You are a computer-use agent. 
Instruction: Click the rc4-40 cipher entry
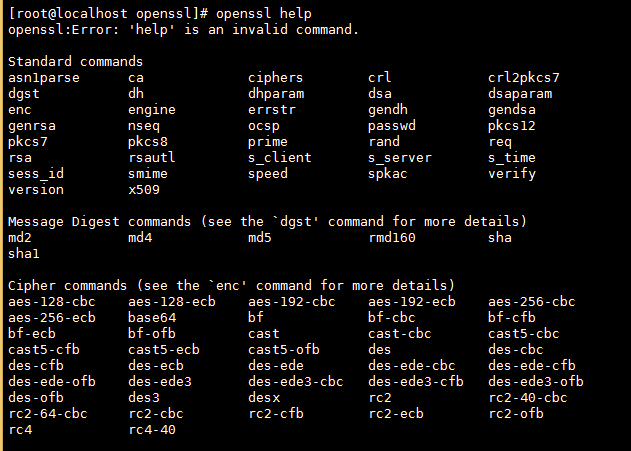(x=152, y=429)
